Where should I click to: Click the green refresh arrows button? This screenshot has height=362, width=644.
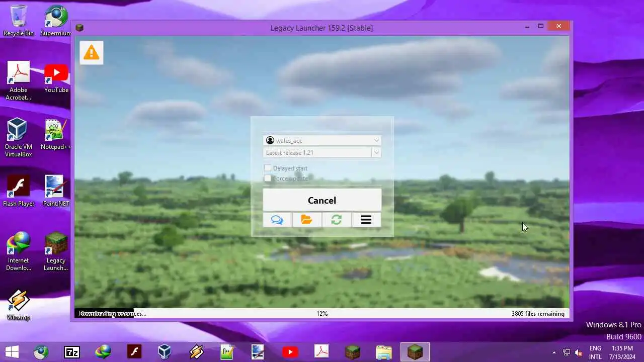point(337,220)
